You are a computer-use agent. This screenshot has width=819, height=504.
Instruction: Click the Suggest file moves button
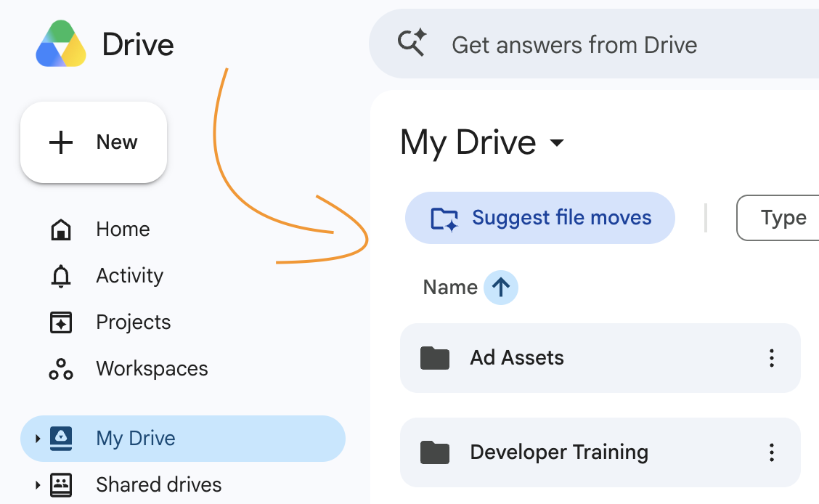(x=540, y=218)
